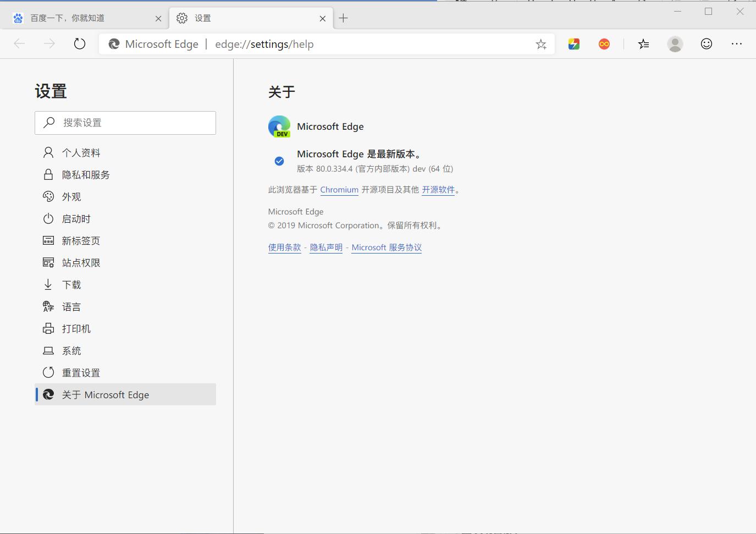Open 下载 settings

coord(125,285)
